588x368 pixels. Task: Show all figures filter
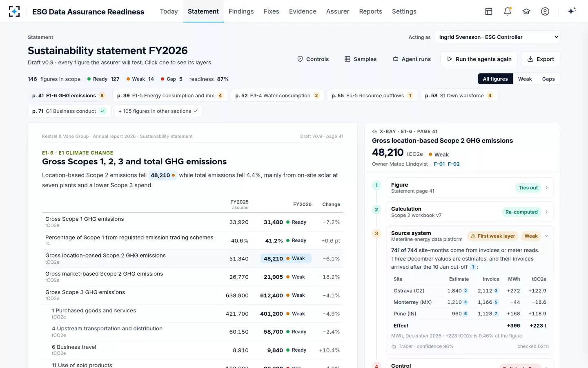click(x=495, y=79)
